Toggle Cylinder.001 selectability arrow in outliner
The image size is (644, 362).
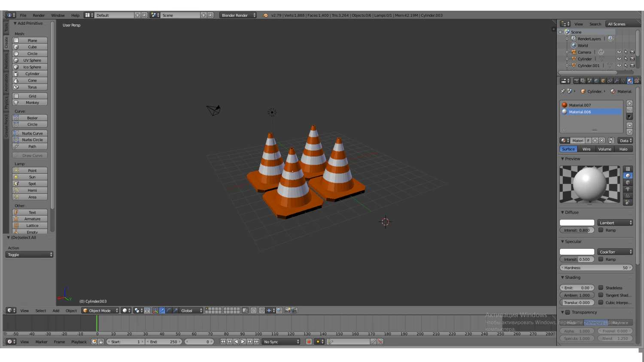(x=626, y=66)
